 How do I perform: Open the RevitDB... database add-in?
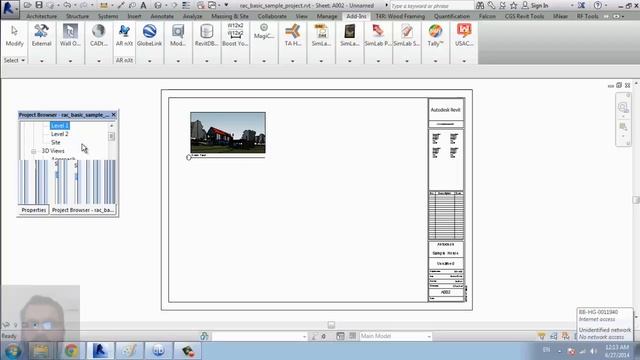[x=207, y=36]
